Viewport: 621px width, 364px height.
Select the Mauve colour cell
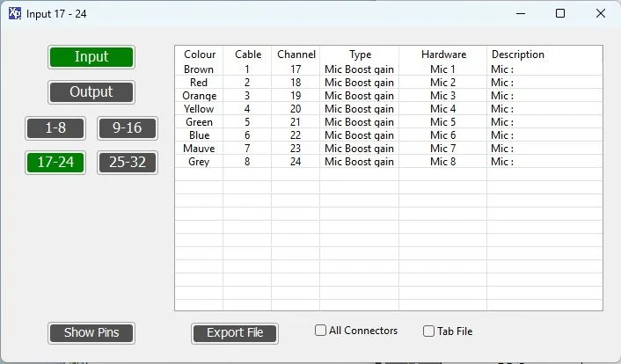click(199, 149)
